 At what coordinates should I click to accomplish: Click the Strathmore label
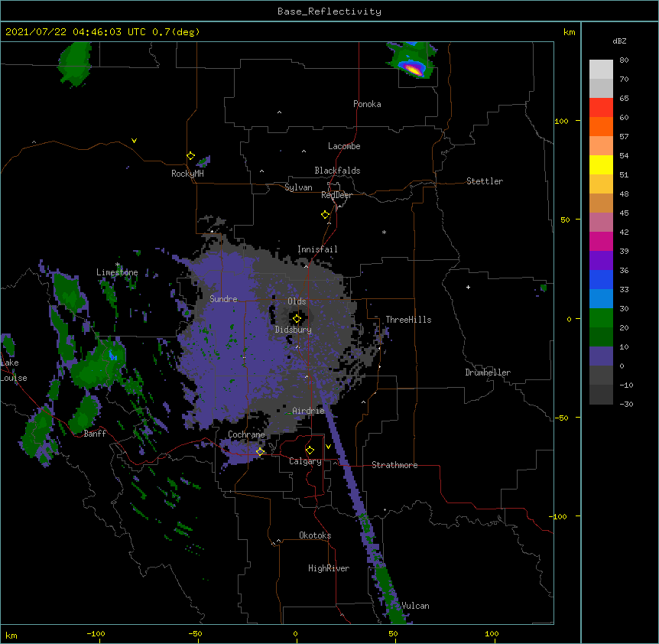click(394, 465)
